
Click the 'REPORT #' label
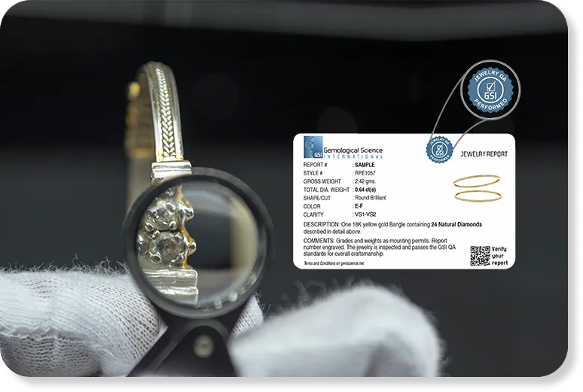316,165
